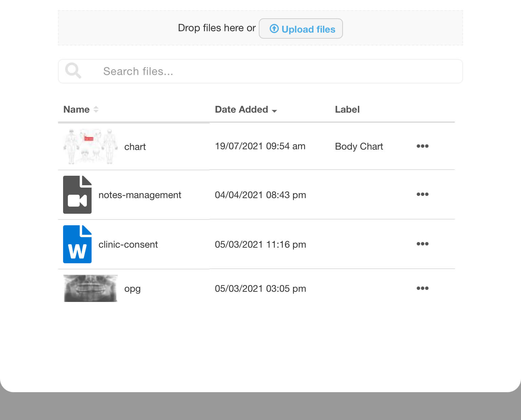Open the ellipsis menu for notes-management
The height and width of the screenshot is (420, 521).
(422, 194)
